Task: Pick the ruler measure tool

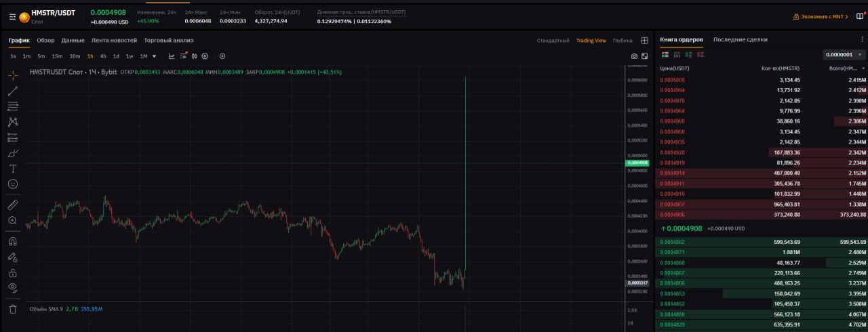Action: (13, 205)
